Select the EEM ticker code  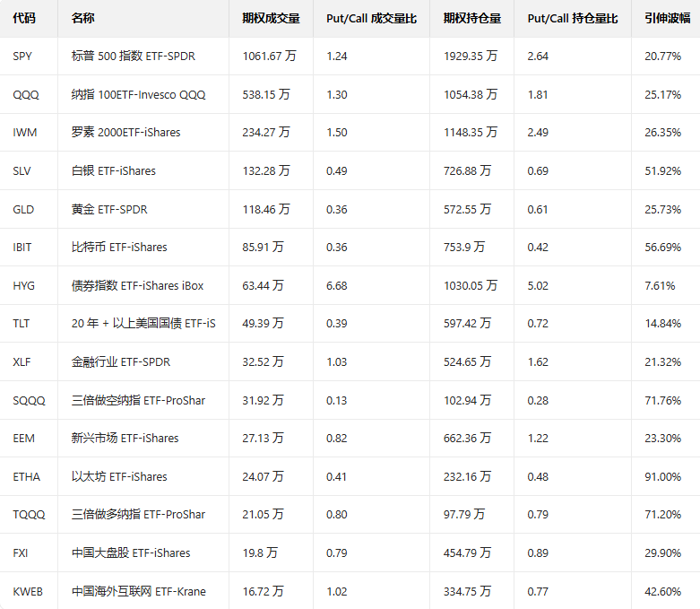click(23, 439)
